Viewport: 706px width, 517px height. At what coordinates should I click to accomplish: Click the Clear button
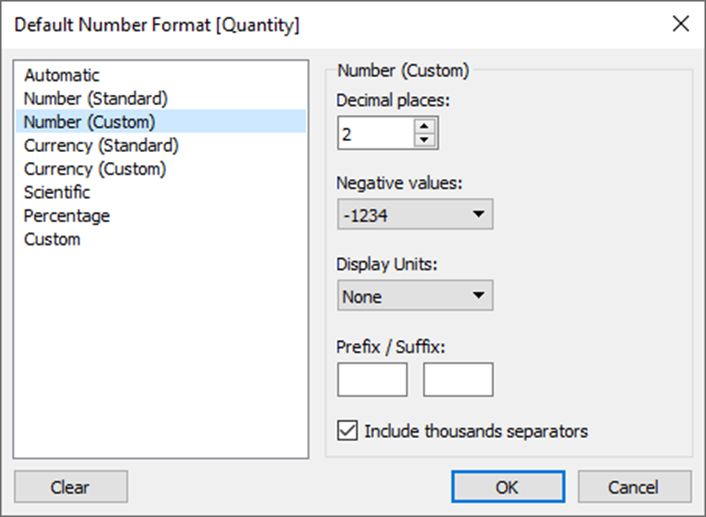[70, 487]
